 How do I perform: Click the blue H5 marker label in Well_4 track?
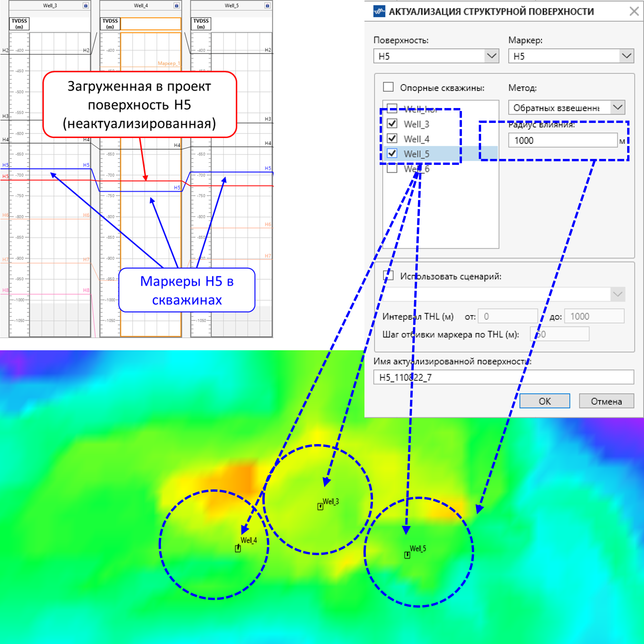(177, 188)
